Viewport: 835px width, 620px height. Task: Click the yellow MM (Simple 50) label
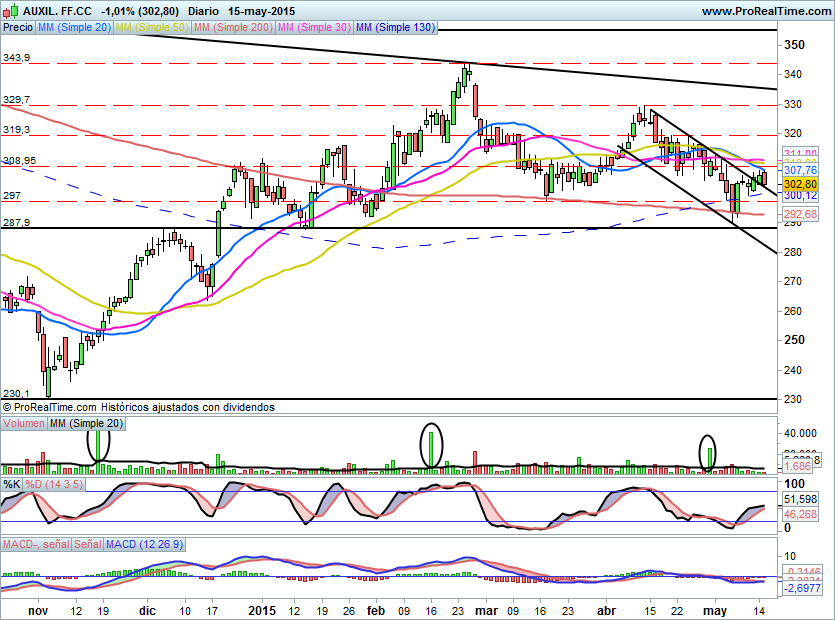click(152, 28)
